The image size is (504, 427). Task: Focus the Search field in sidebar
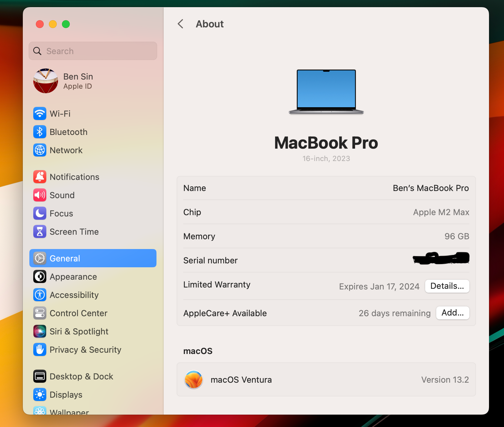(x=93, y=51)
